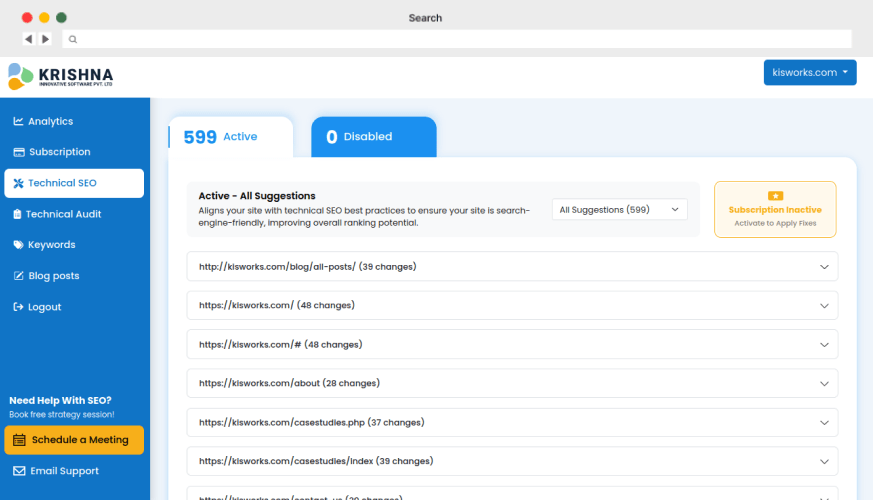Viewport: 873px width, 500px height.
Task: Switch to the 0 Disabled tab
Action: point(373,137)
